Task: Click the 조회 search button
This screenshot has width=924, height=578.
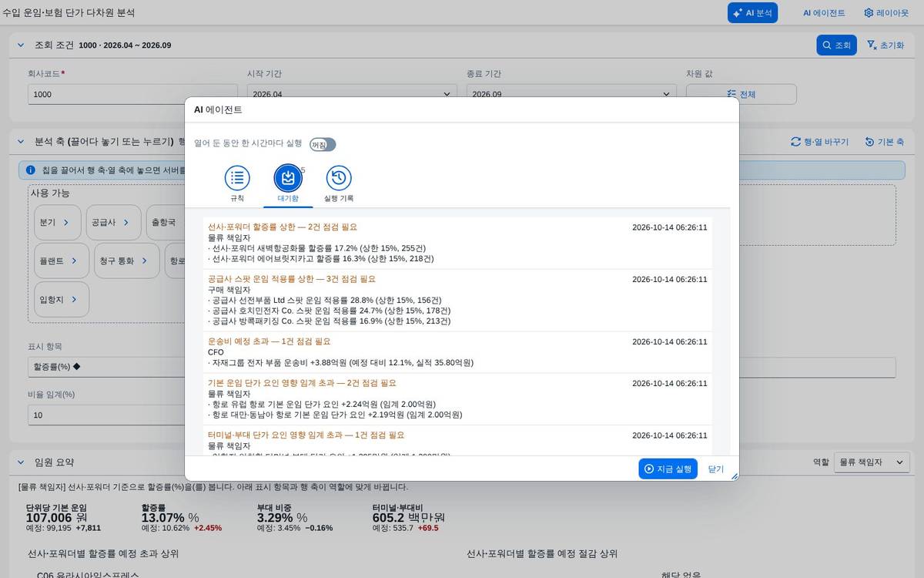Action: (x=836, y=45)
